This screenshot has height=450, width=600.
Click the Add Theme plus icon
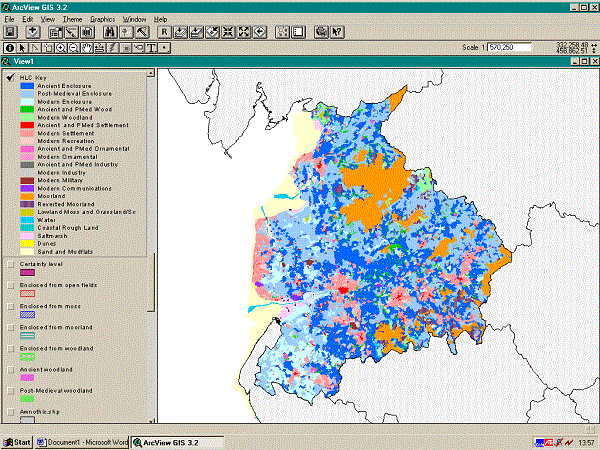tap(33, 32)
